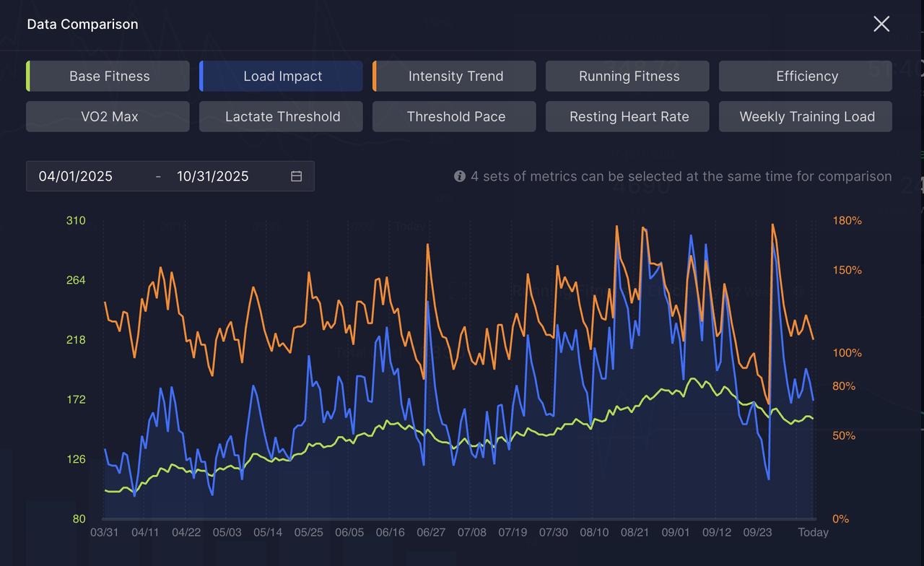Toggle the Intensity Trend metric

point(455,76)
